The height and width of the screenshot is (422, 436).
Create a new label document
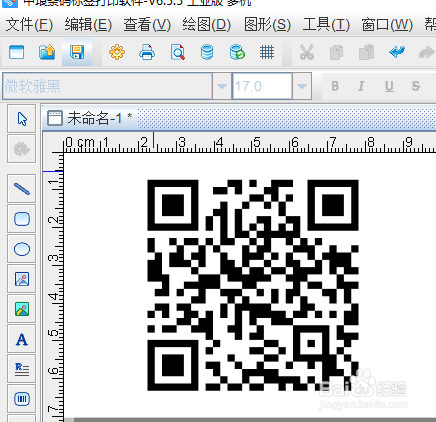[17, 52]
